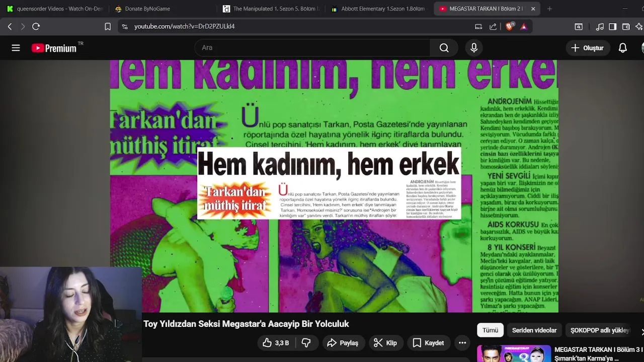
Task: Dislike the video with thumbs-down
Action: pyautogui.click(x=306, y=343)
